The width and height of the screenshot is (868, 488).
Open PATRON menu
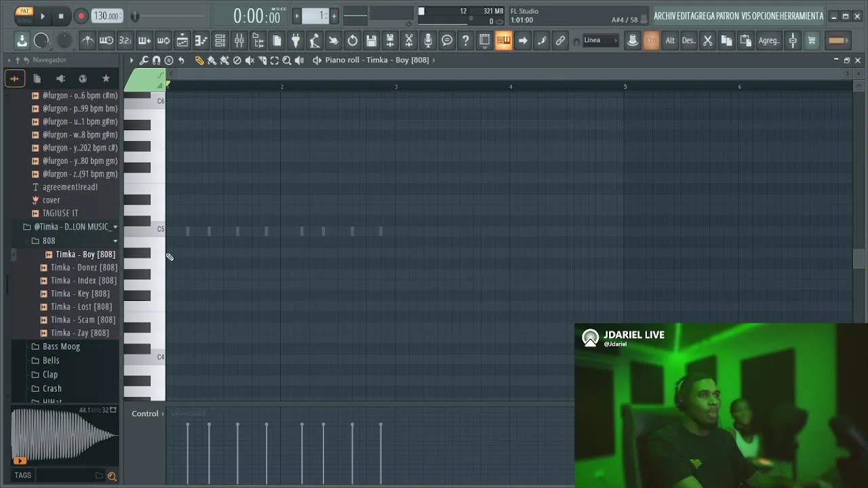pos(728,16)
